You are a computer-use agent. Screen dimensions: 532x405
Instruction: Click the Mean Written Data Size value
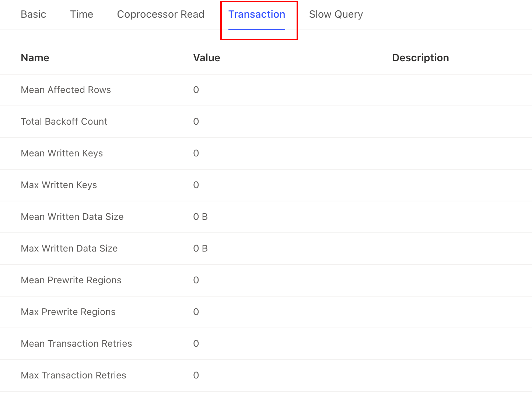200,217
